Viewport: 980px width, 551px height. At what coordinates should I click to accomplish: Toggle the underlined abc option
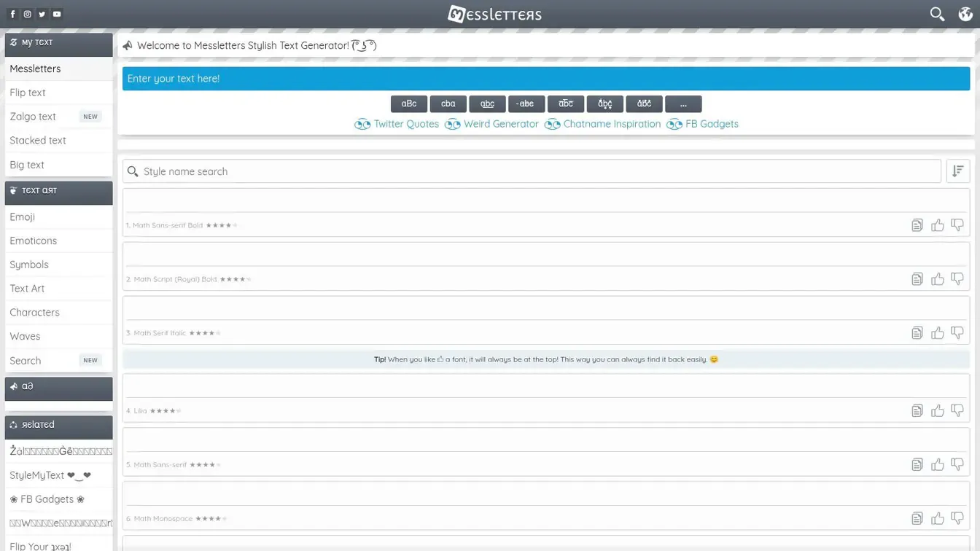click(x=487, y=104)
